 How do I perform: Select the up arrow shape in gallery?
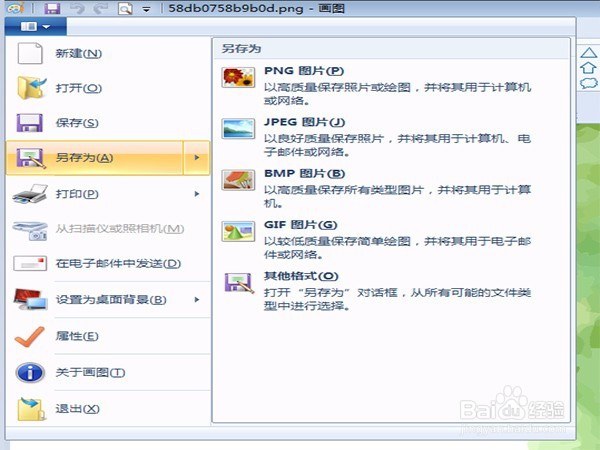point(589,68)
